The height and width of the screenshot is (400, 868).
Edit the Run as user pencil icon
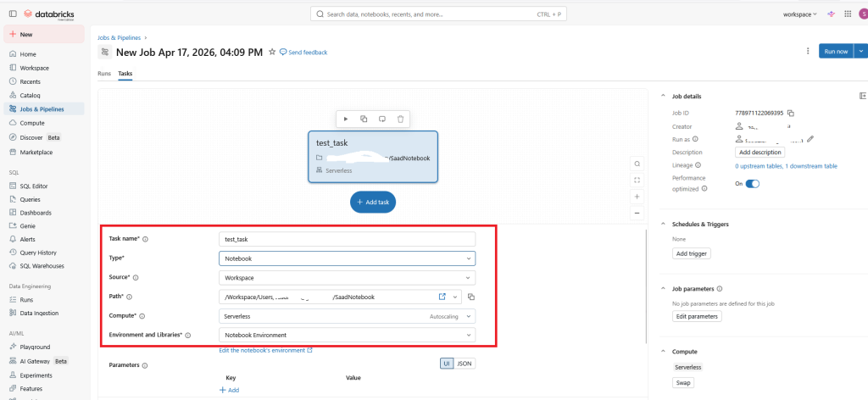(x=810, y=139)
